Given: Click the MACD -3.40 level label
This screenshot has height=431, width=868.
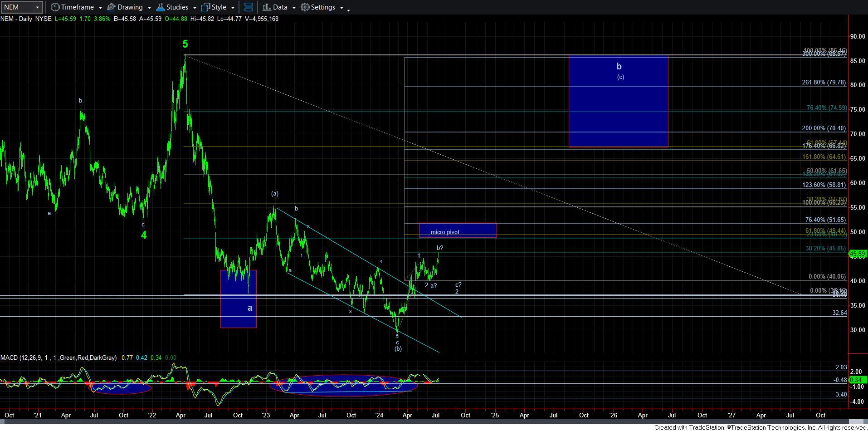Looking at the screenshot, I should [840, 395].
